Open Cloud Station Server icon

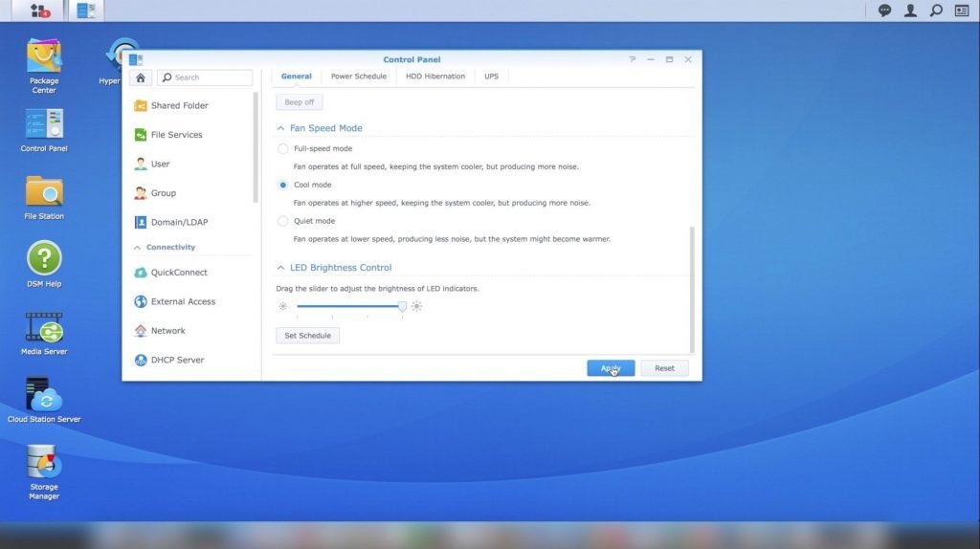coord(44,401)
